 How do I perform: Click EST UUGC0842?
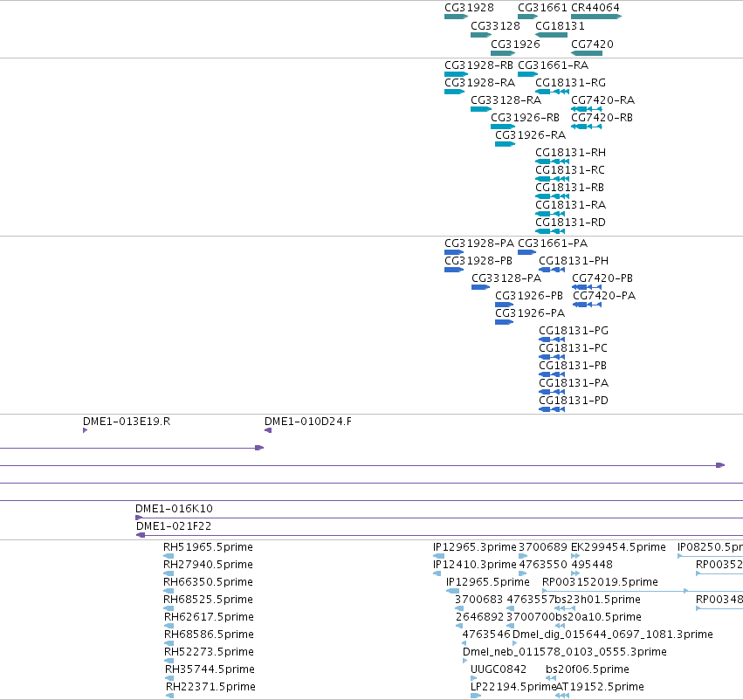pos(474,679)
